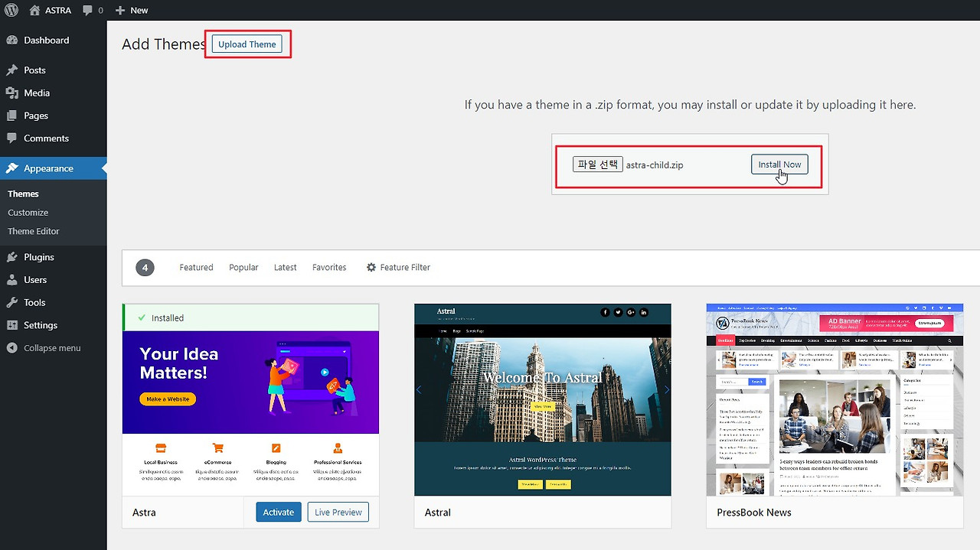Click the Appearance paintbrush icon

click(x=11, y=168)
